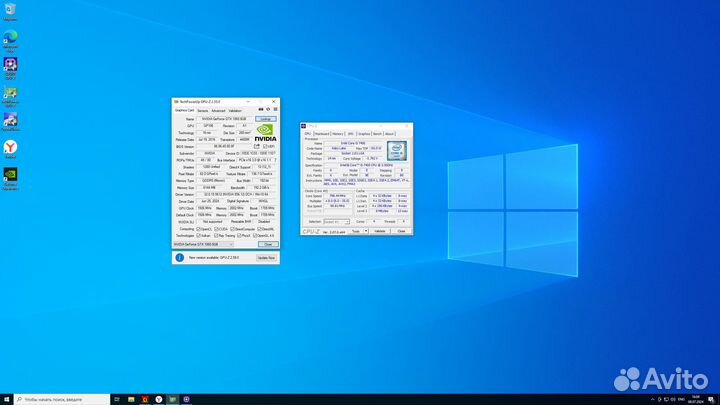This screenshot has width=720, height=405.
Task: Switch to the SPD tab in CPU-Z
Action: pyautogui.click(x=351, y=134)
